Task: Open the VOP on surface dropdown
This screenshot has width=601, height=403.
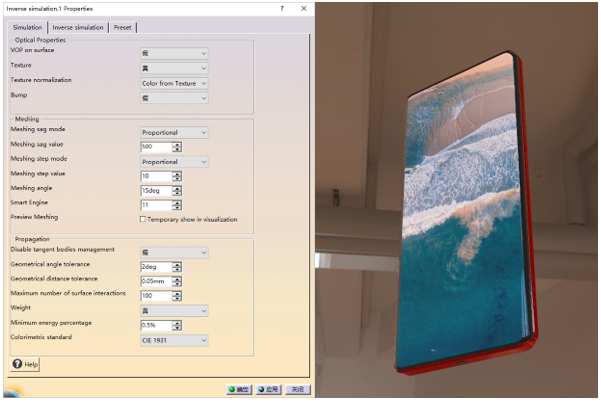Action: 174,52
